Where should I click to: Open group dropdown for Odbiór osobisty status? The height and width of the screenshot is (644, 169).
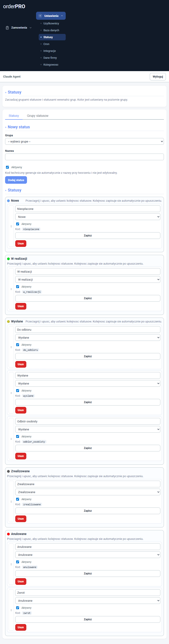pos(88,429)
